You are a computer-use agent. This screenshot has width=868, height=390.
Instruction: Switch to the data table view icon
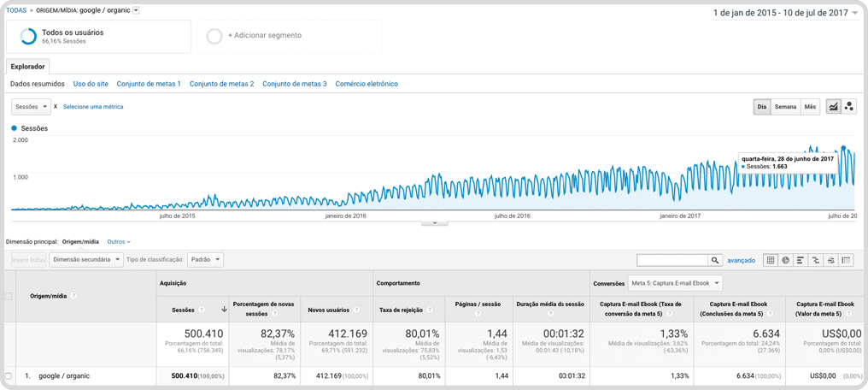[770, 260]
